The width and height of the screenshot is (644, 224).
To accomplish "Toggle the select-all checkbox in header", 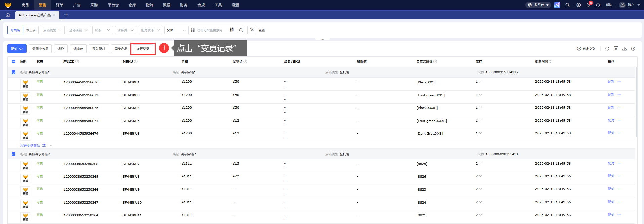I will [13, 62].
